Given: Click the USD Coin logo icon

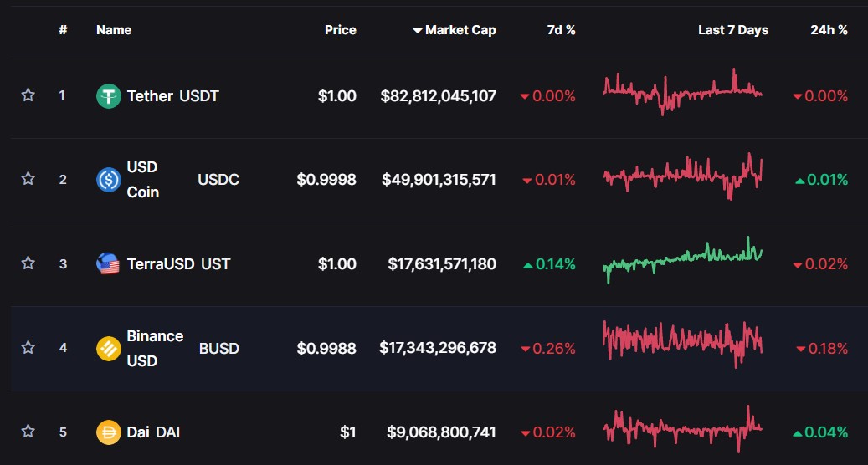Looking at the screenshot, I should (109, 180).
